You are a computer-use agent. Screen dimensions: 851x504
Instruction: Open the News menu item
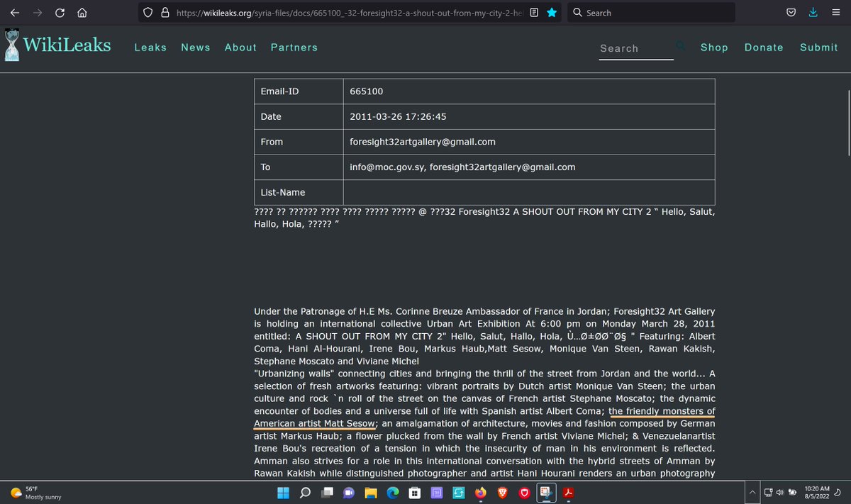(196, 47)
